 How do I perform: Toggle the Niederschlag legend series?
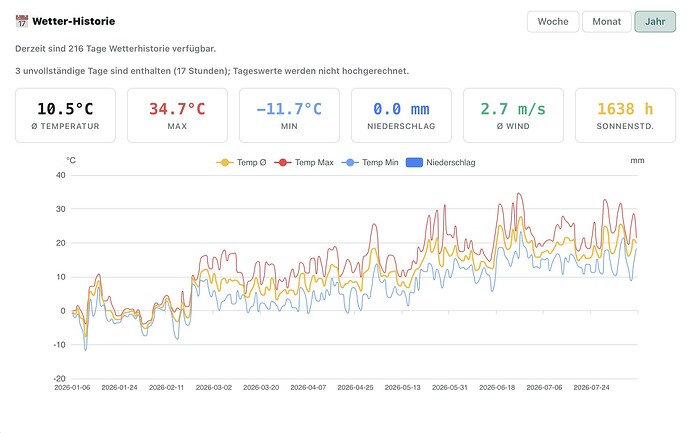tap(440, 162)
